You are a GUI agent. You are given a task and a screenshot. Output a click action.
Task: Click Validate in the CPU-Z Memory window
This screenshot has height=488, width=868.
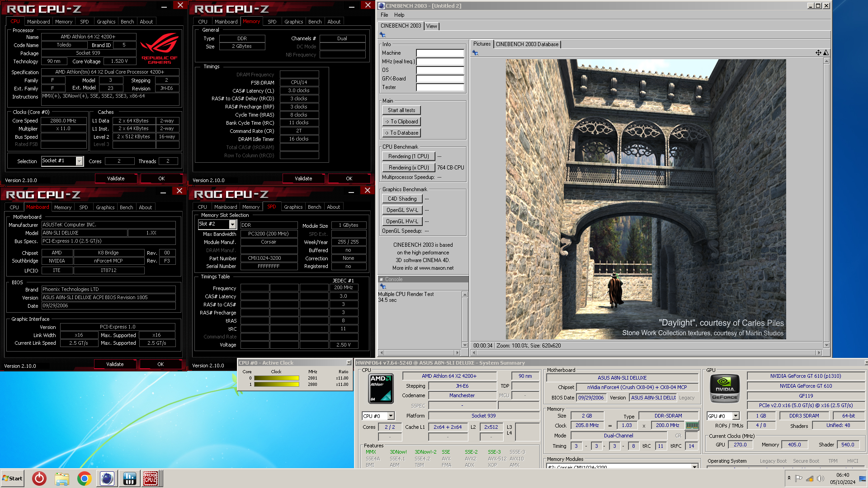[303, 178]
